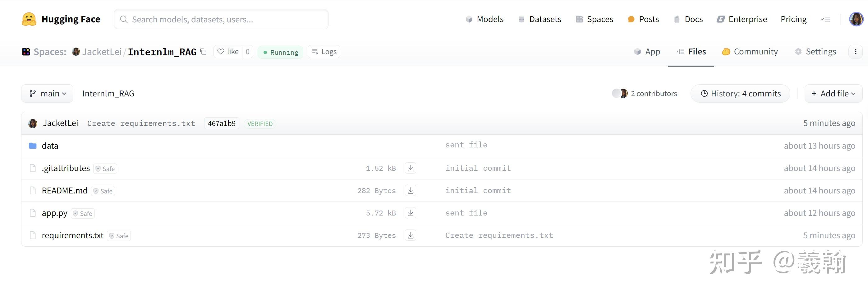Open the three-dot options menu

point(856,52)
